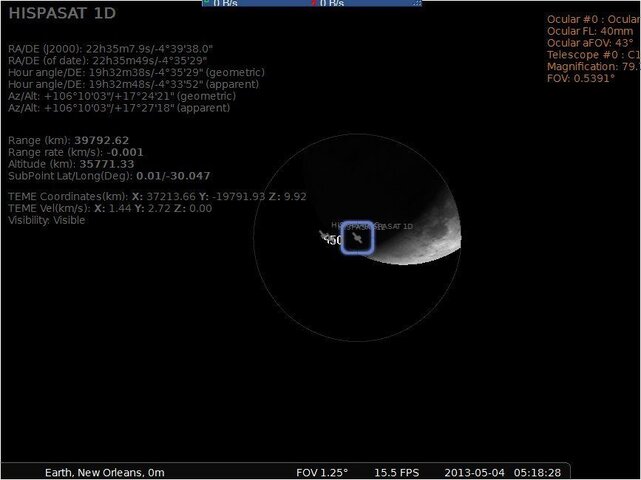
Task: Click the Range (km) 39792.62 value
Action: click(x=101, y=140)
